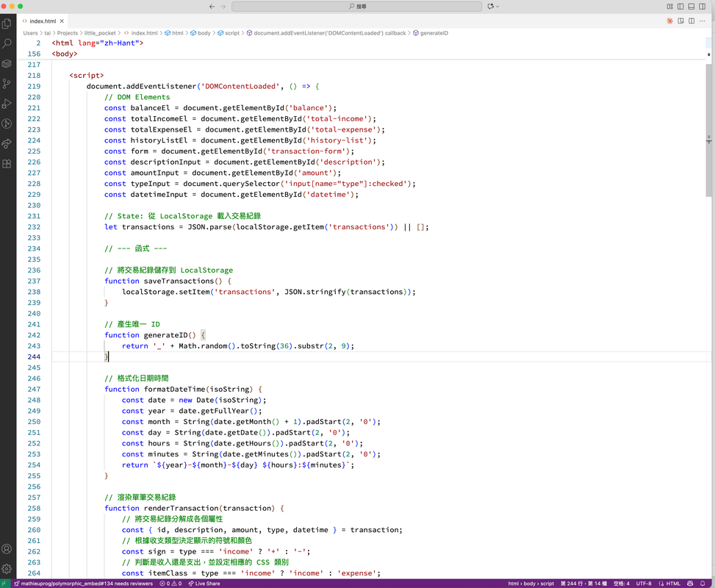Screen dimensions: 715x588
Task: Open the remote window indicator in status bar
Action: click(x=4, y=584)
